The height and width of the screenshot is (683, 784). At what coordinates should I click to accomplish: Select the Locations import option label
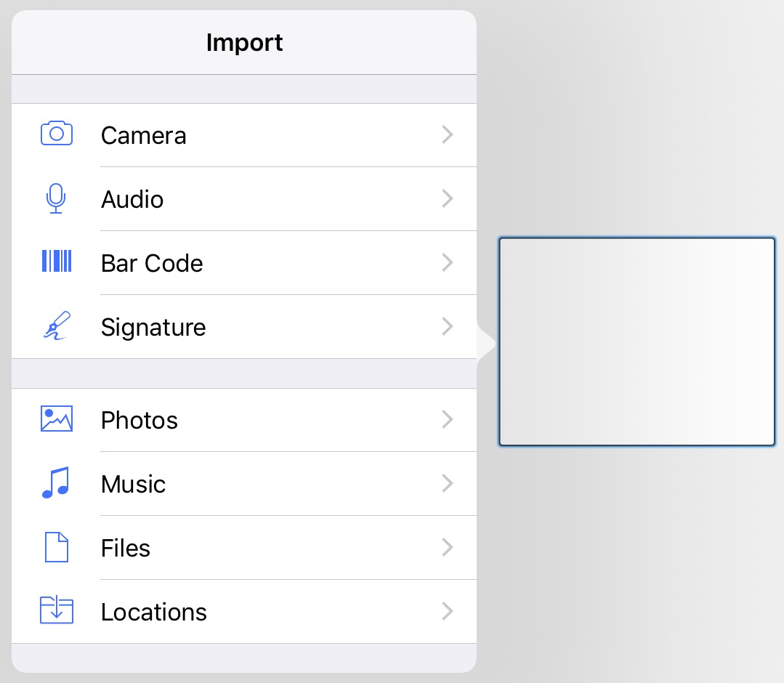point(154,612)
